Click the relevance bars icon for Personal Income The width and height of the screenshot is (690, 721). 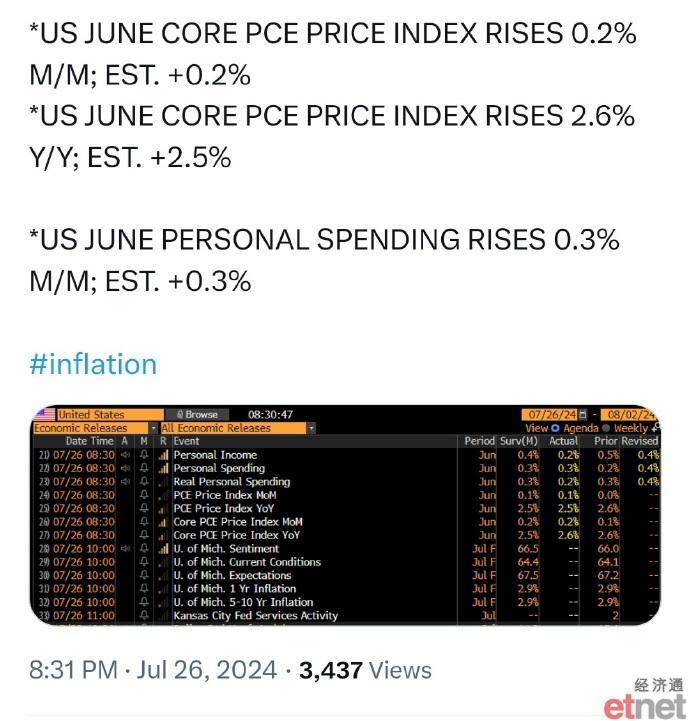pos(163,455)
